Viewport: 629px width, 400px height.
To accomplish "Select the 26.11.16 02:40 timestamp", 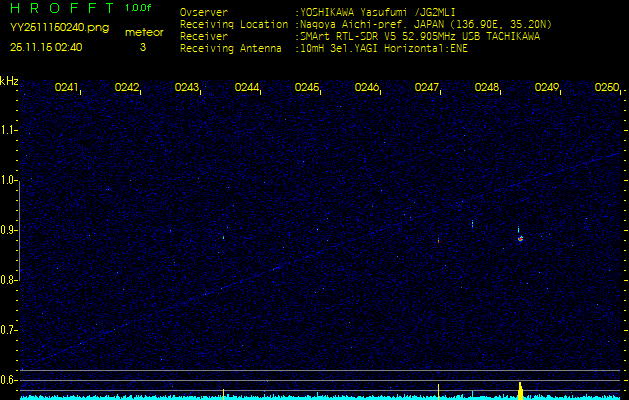I will coord(46,46).
